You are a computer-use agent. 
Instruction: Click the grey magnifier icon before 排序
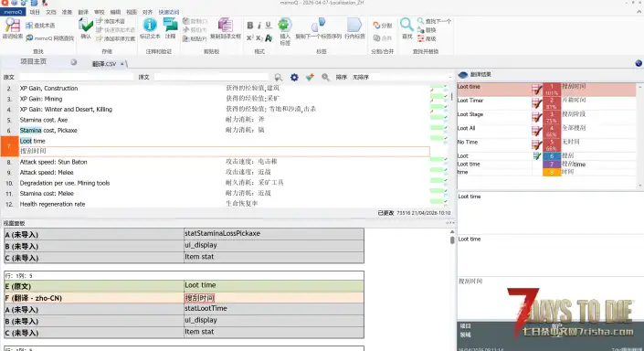[325, 77]
